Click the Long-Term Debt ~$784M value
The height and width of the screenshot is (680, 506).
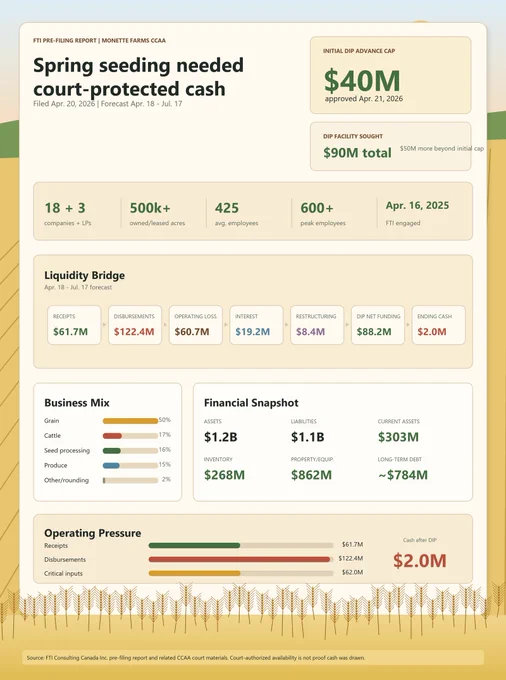click(x=403, y=475)
